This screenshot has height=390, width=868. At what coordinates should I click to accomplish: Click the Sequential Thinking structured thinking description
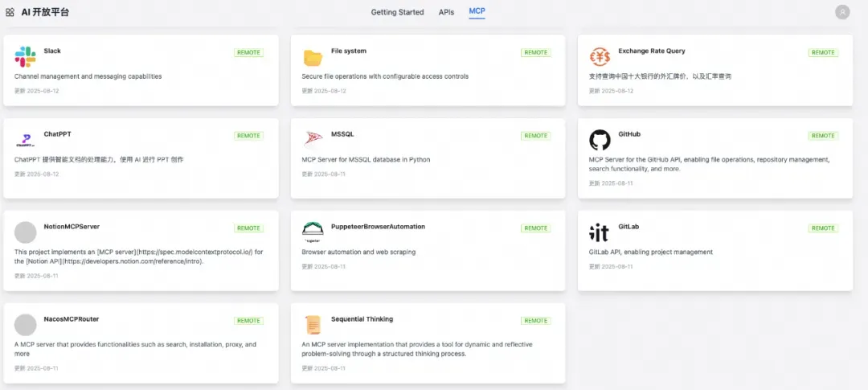tap(417, 349)
